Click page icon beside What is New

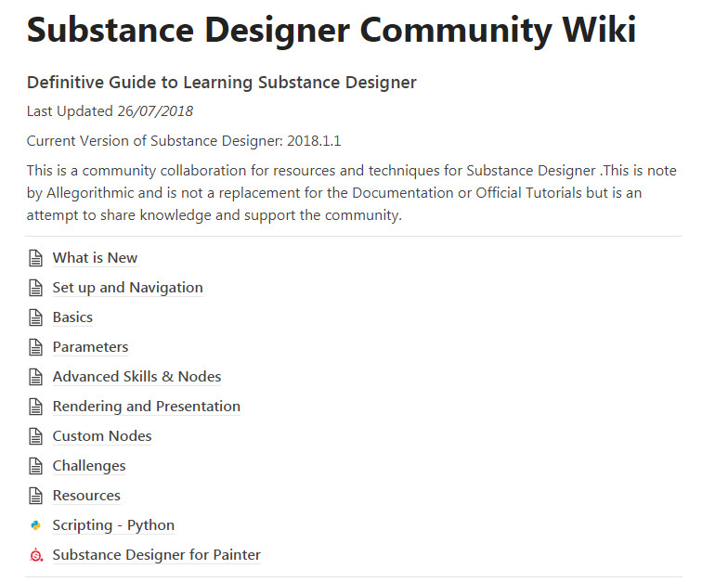click(x=35, y=258)
